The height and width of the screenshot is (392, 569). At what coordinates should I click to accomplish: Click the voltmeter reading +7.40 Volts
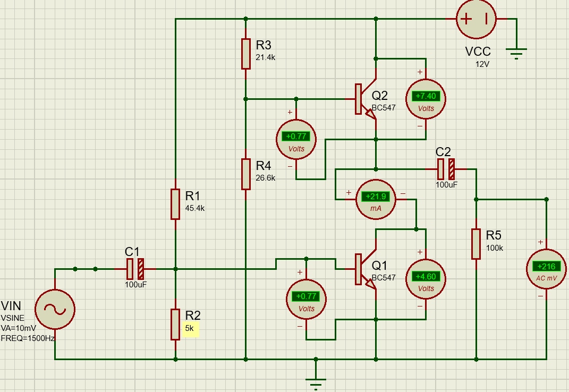pyautogui.click(x=426, y=99)
